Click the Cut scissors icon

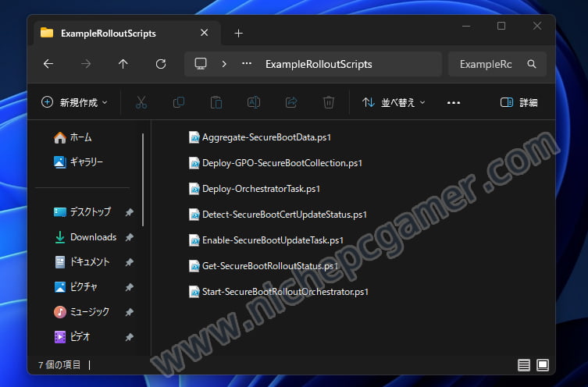click(x=141, y=102)
